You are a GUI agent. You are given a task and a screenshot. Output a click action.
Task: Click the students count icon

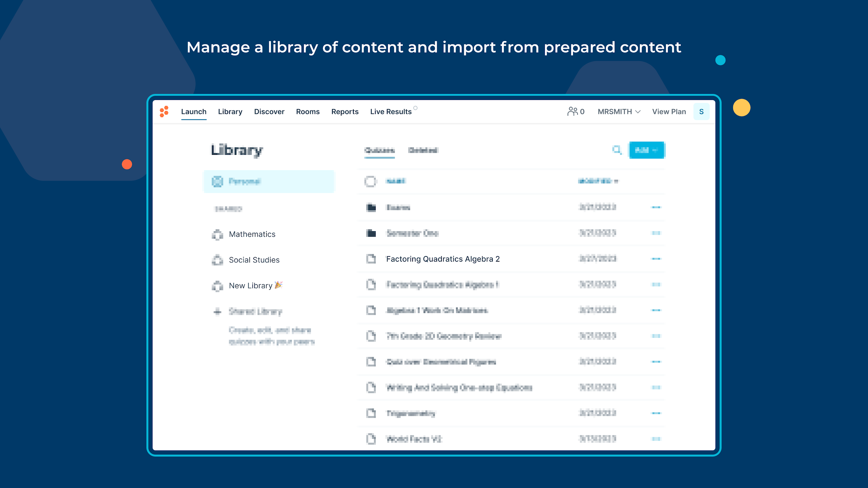(572, 111)
